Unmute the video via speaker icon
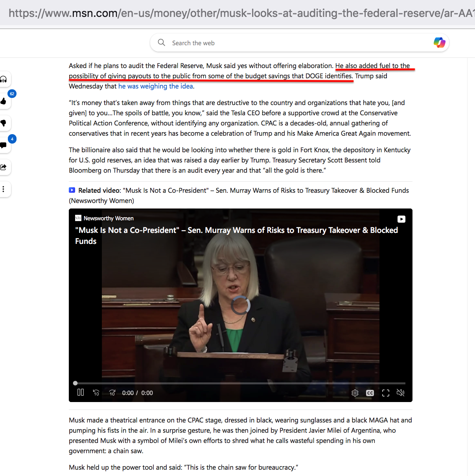475x476 pixels. pos(401,393)
